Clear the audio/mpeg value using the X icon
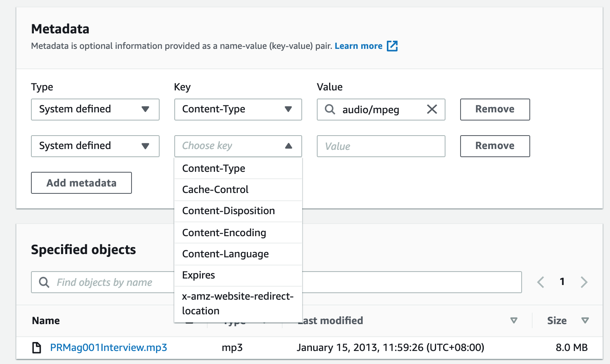 click(x=432, y=110)
